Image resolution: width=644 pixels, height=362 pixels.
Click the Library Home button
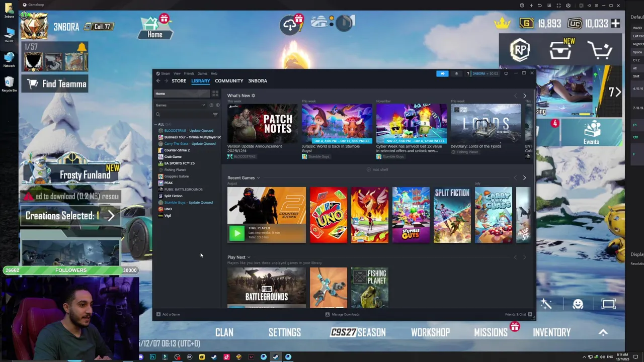tap(182, 94)
